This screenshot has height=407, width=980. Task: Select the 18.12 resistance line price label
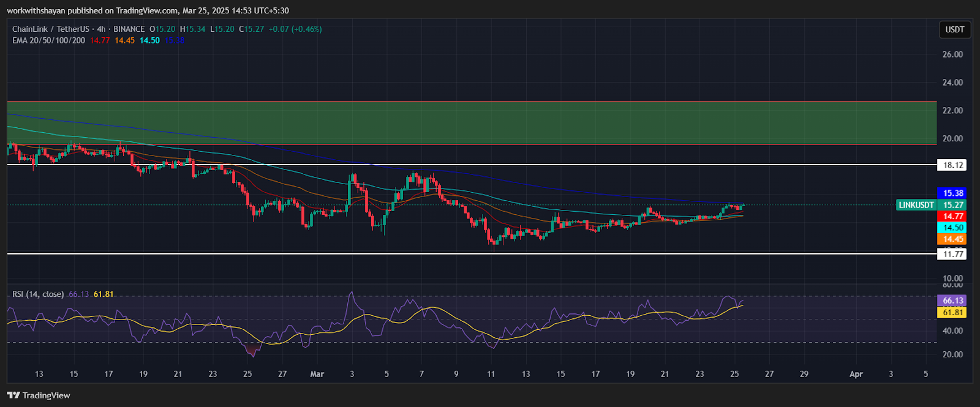tap(952, 165)
